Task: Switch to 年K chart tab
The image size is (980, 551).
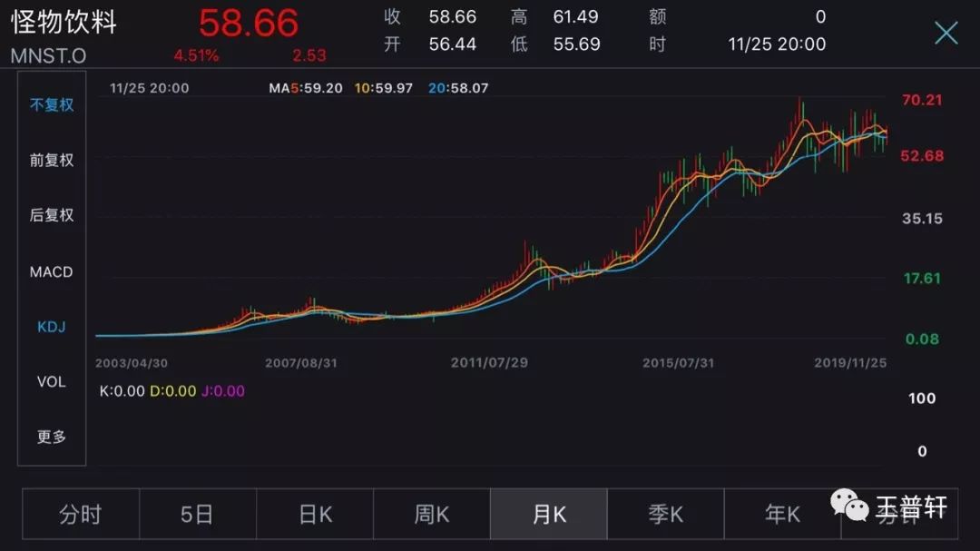Action: (782, 514)
